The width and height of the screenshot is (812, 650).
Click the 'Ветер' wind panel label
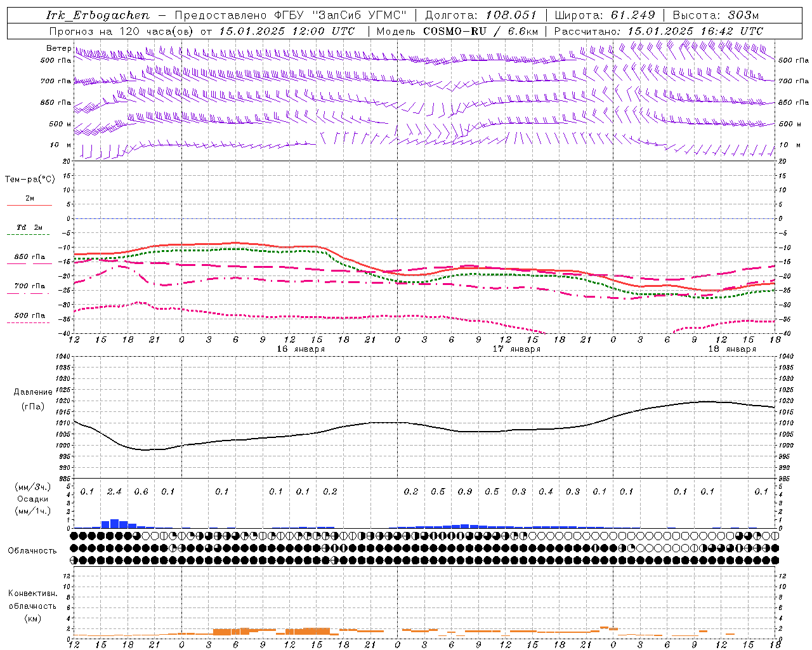[x=58, y=48]
